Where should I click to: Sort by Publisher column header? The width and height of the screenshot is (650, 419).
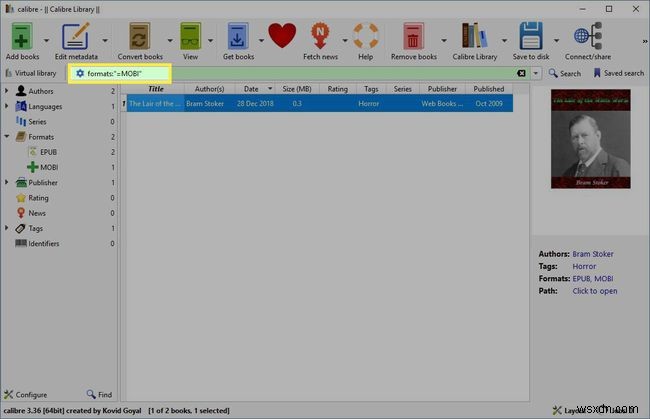pos(442,89)
